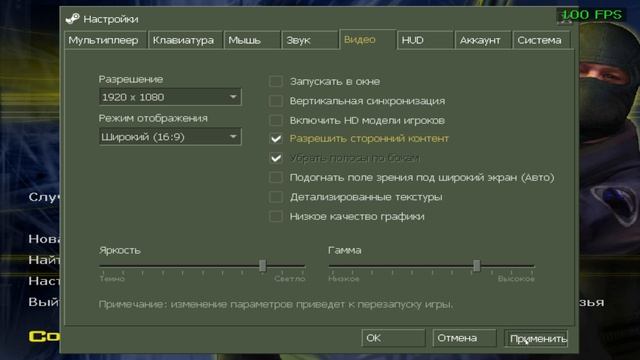This screenshot has height=360, width=640.
Task: Click the Темно label under Яркость
Action: pyautogui.click(x=112, y=279)
